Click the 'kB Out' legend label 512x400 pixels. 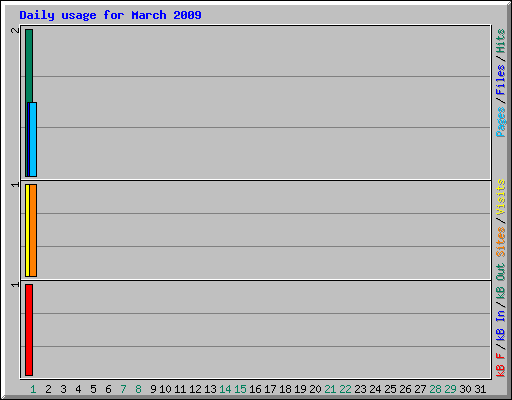pyautogui.click(x=500, y=282)
